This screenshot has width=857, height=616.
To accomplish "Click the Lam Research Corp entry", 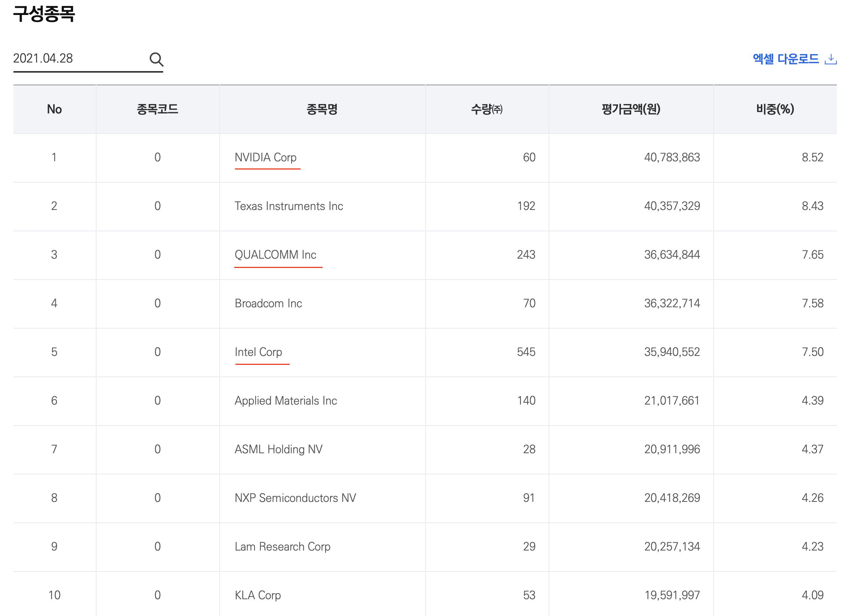I will [282, 547].
